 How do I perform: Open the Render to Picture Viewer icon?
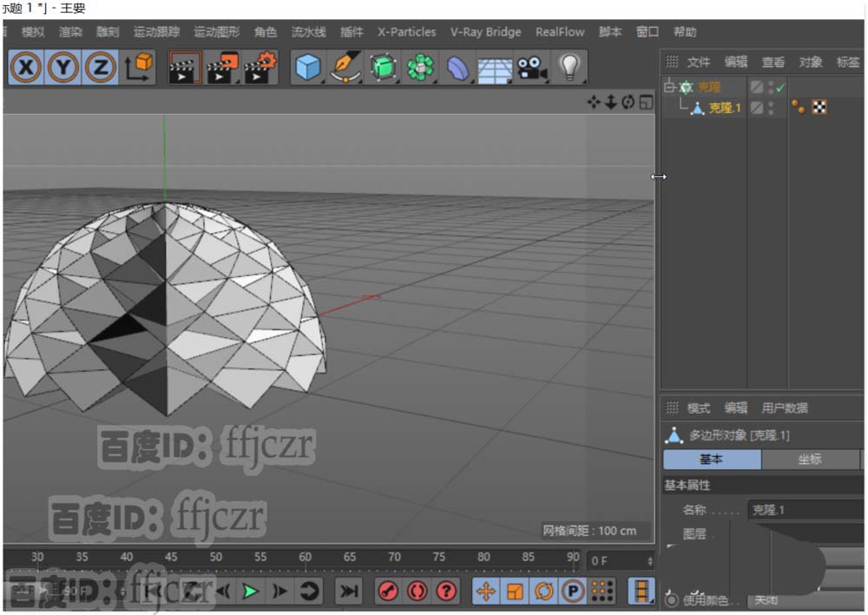coord(222,68)
